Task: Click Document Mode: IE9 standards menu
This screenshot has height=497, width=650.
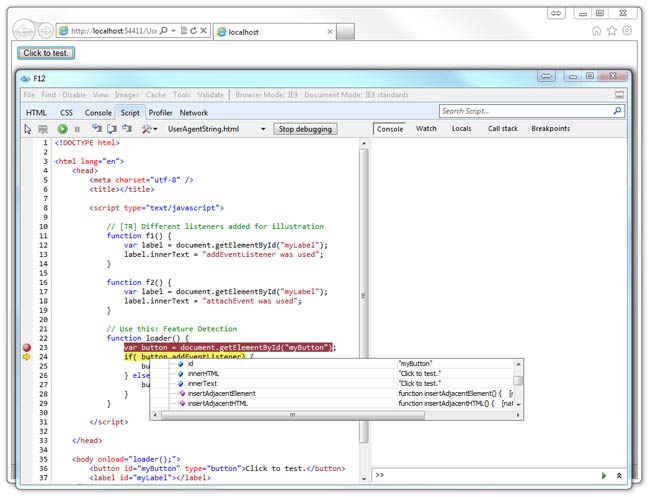Action: [356, 95]
